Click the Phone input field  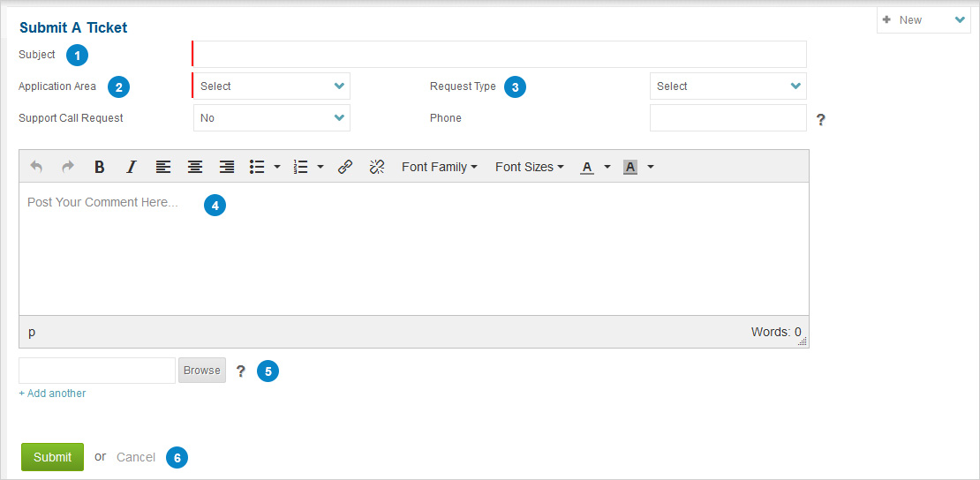click(x=728, y=117)
